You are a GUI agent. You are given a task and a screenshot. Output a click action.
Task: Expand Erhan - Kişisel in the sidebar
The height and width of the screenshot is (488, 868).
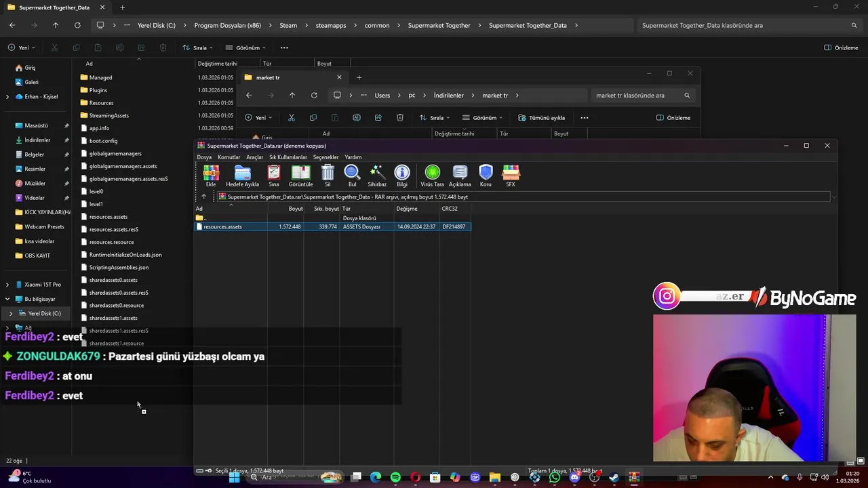tap(7, 97)
